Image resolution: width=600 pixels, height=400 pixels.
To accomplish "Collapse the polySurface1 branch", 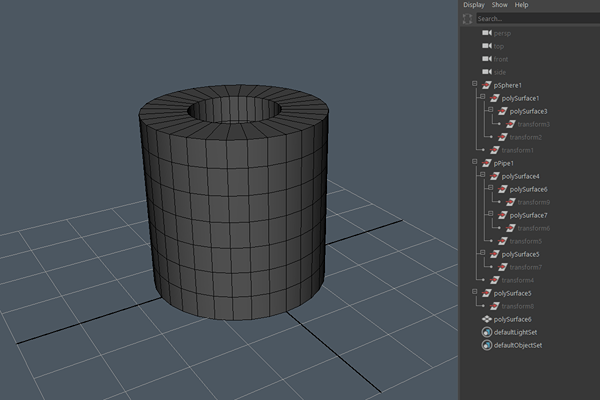I will tap(482, 98).
